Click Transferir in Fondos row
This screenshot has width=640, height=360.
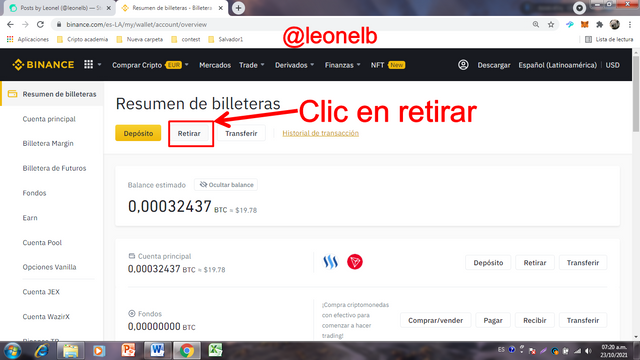[583, 320]
